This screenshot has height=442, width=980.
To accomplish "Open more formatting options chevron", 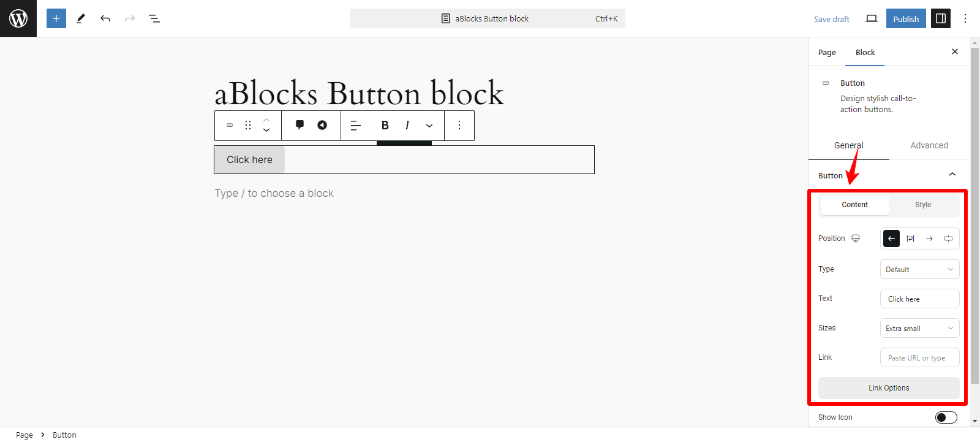I will (x=429, y=125).
